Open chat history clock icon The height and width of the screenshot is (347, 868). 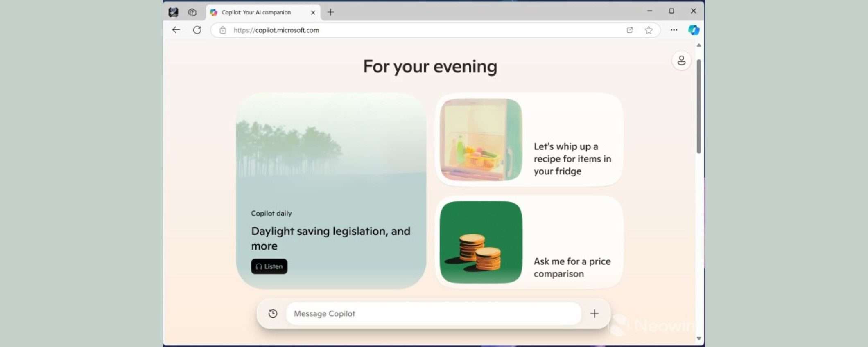273,313
